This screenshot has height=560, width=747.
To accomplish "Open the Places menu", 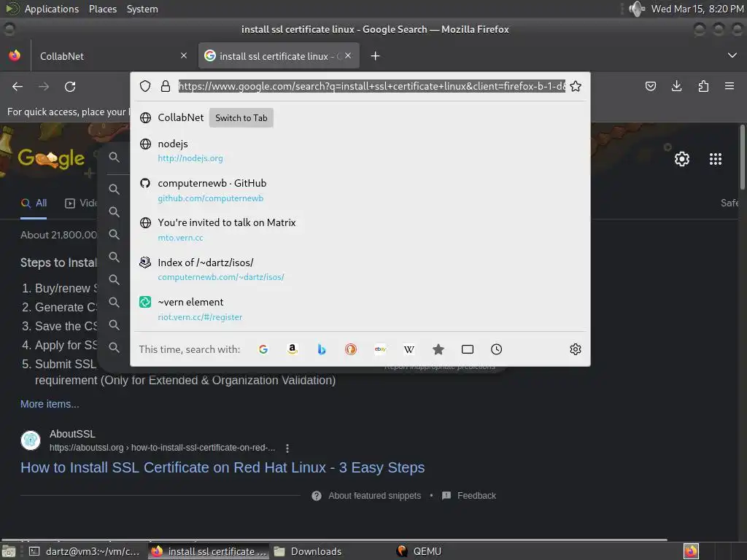I will (x=102, y=9).
